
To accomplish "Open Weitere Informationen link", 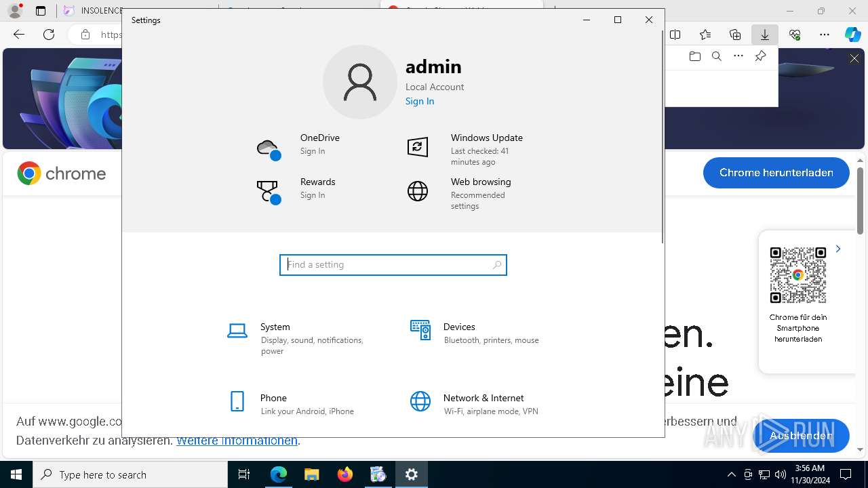I will pos(237,441).
